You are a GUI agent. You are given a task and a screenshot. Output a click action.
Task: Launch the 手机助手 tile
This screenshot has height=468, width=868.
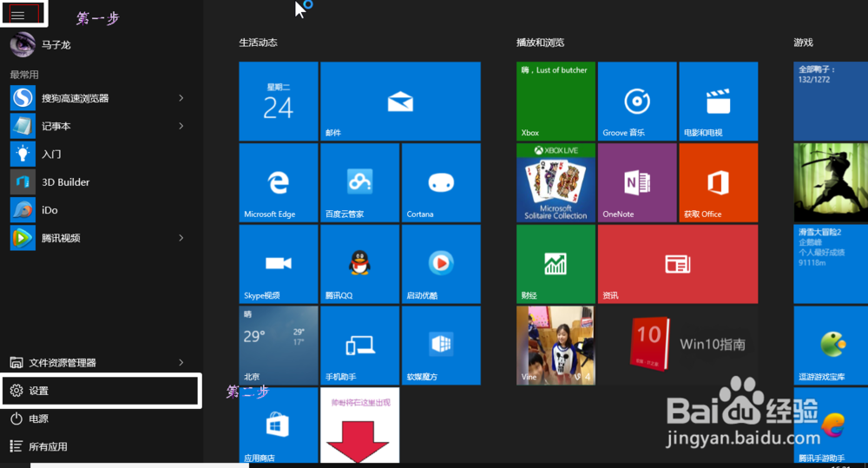point(360,346)
